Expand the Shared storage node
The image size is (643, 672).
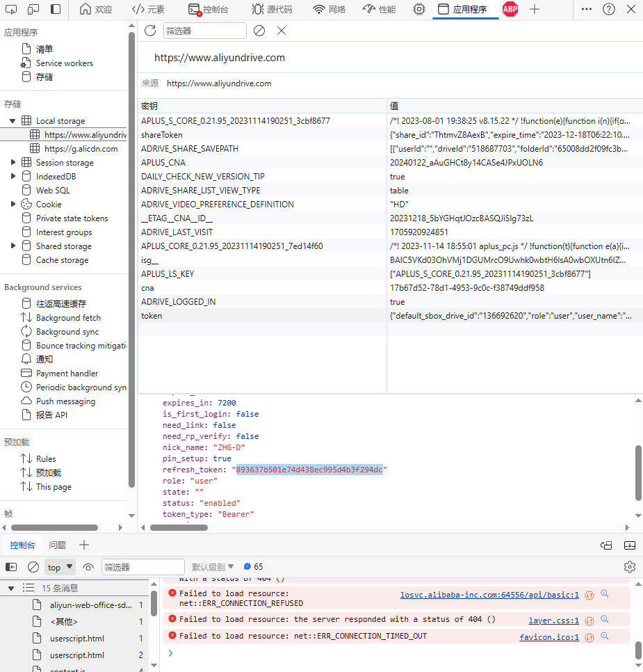(13, 246)
